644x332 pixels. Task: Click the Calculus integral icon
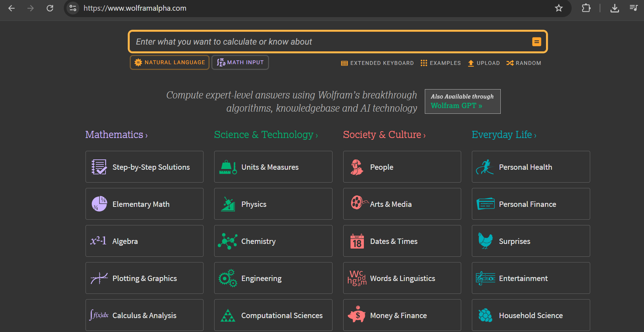tap(99, 315)
